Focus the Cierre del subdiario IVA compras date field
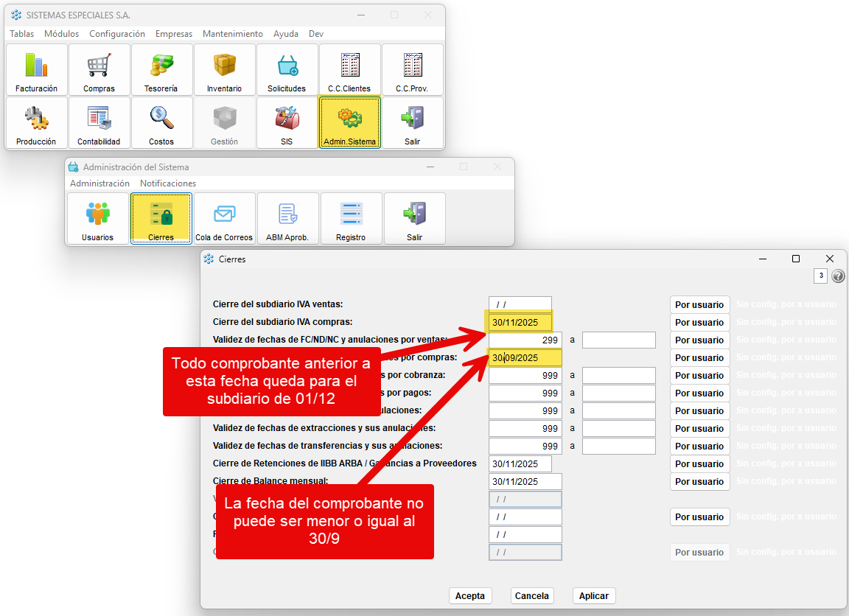This screenshot has height=616, width=849. click(520, 323)
